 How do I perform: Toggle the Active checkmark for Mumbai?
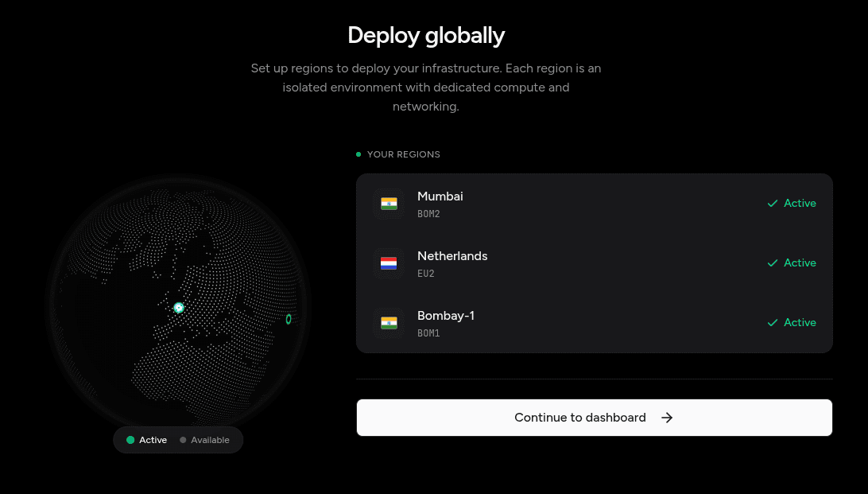point(772,204)
